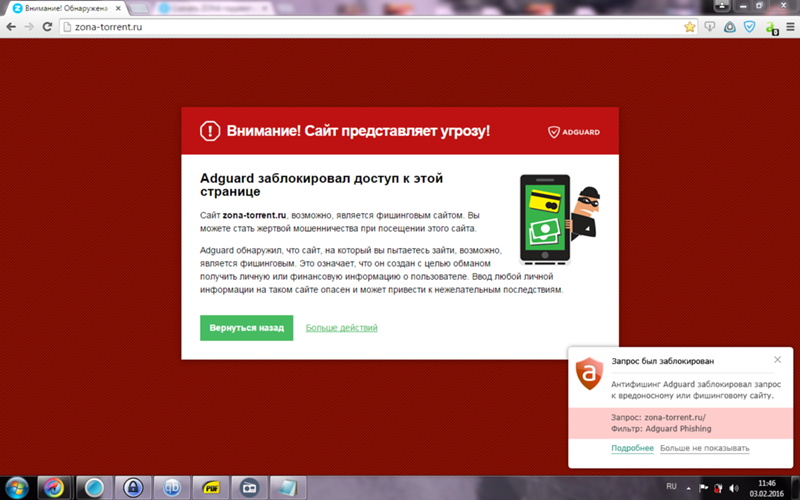
Task: Open the blue shield extension icon
Action: coord(749,27)
